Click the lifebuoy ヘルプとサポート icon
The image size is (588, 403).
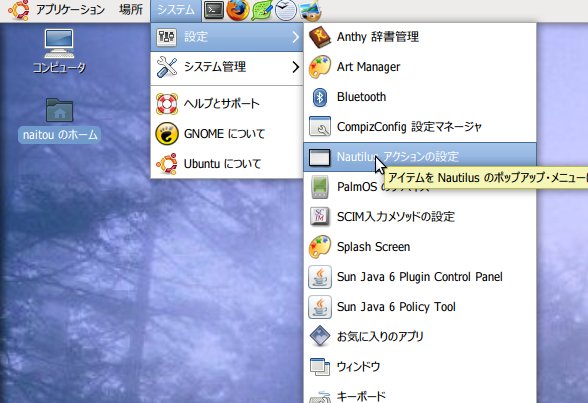click(x=166, y=103)
